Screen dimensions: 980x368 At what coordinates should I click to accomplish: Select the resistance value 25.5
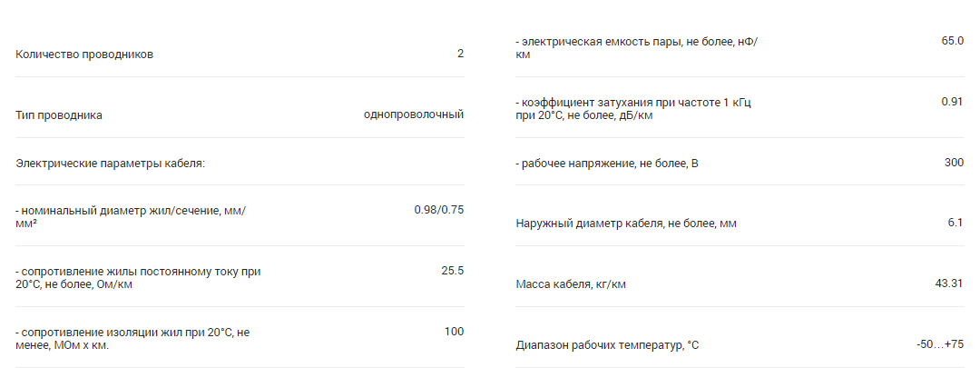click(x=453, y=271)
